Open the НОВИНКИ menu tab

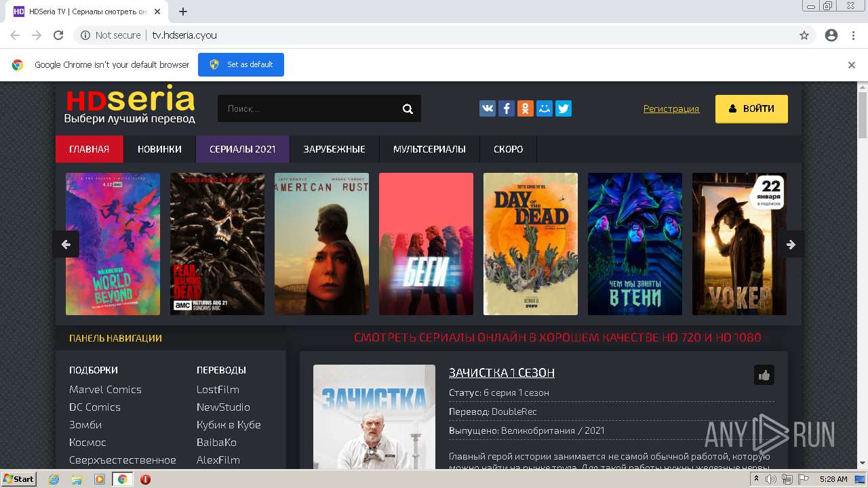159,149
